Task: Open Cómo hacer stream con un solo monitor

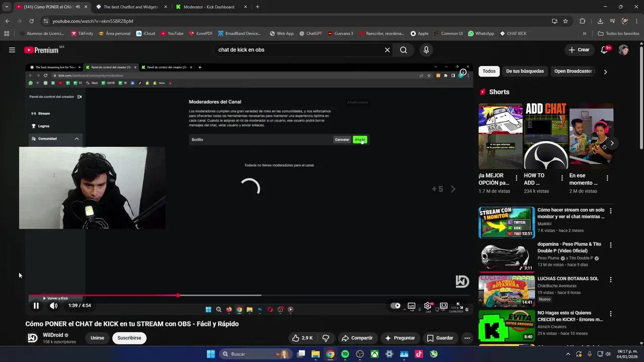Action: [x=571, y=213]
